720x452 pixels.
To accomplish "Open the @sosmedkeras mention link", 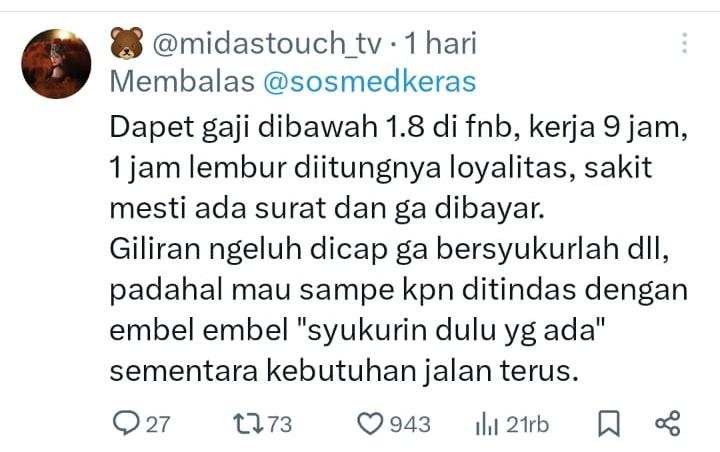I will click(x=370, y=82).
